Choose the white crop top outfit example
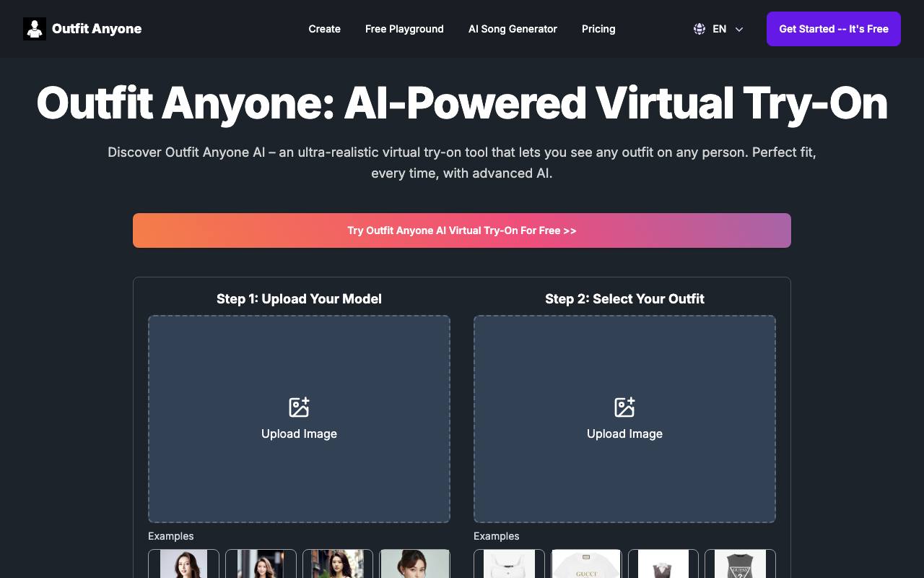Image resolution: width=924 pixels, height=578 pixels. pyautogui.click(x=509, y=564)
